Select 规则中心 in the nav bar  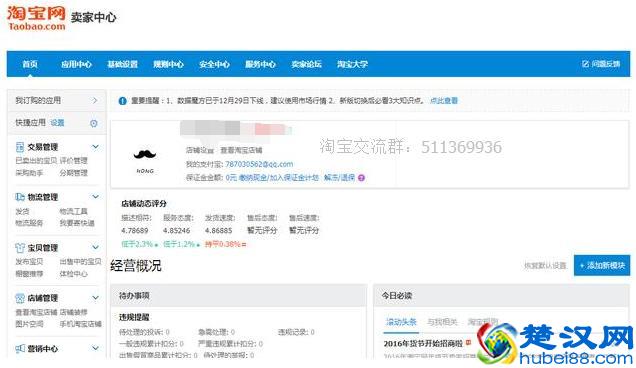[x=168, y=64]
